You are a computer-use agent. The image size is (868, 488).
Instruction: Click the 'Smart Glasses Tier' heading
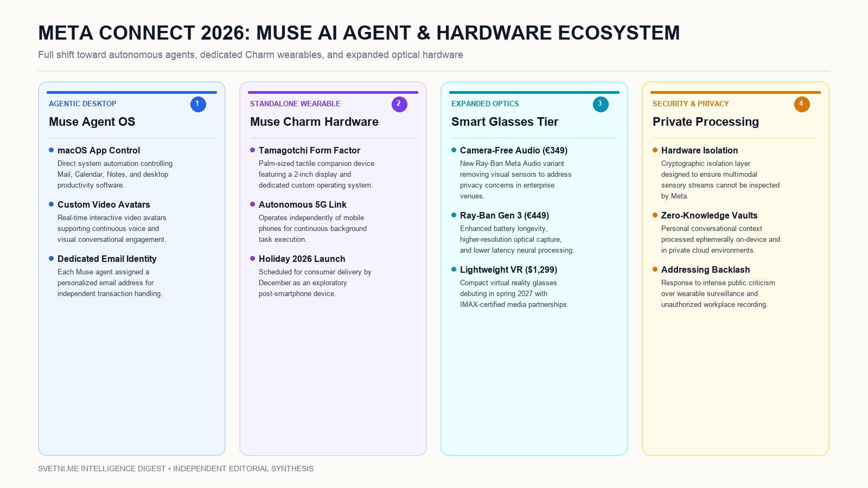tap(505, 122)
